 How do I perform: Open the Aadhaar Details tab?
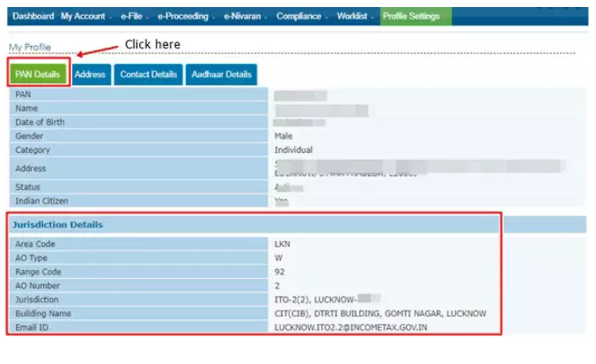tap(221, 75)
